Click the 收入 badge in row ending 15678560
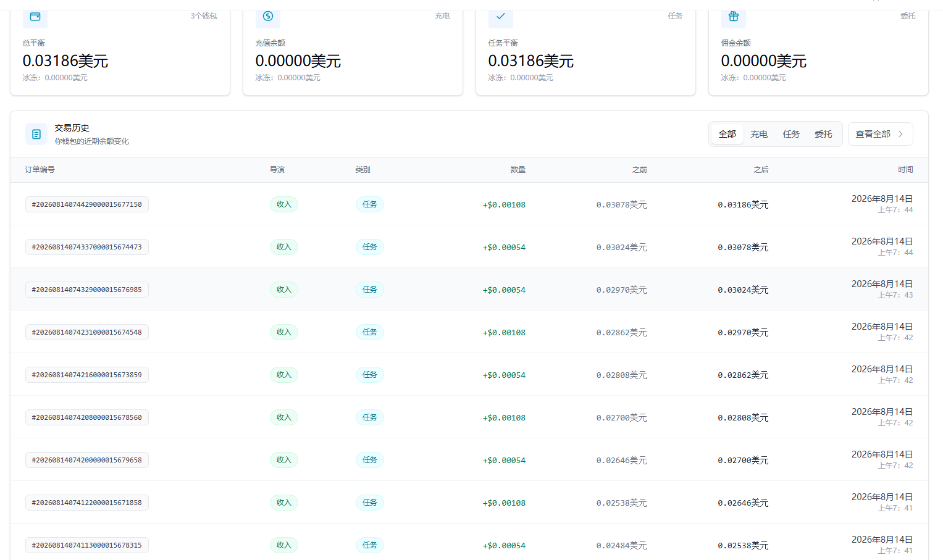 [x=284, y=417]
